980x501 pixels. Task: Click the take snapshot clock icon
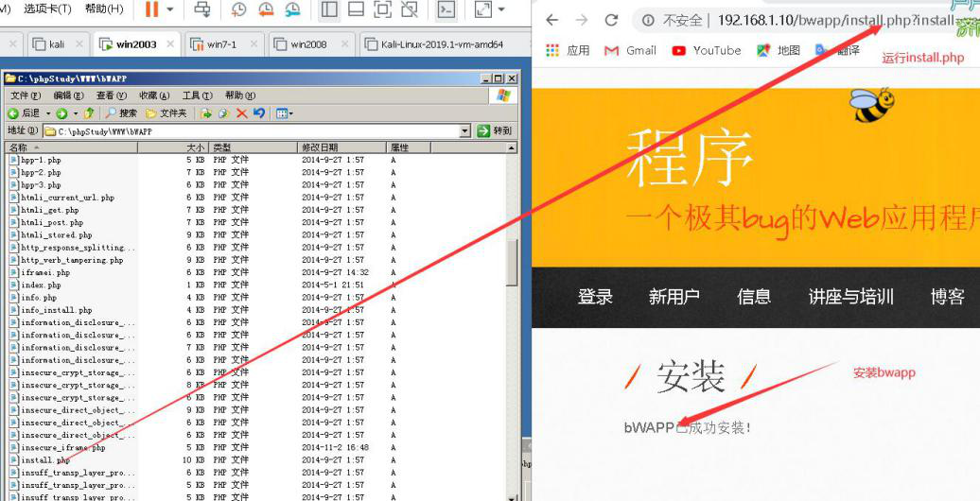[x=238, y=9]
